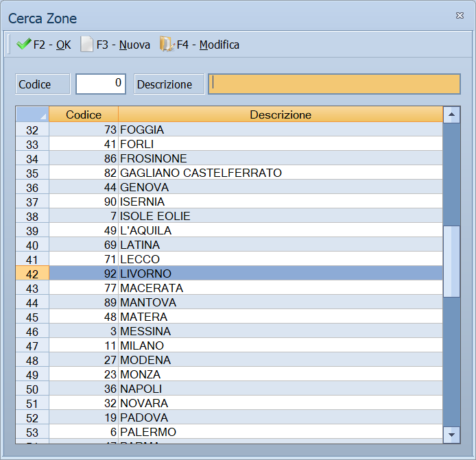Create new zone via F3 - Nuova label
Viewport: 476px width, 460px height.
click(123, 45)
